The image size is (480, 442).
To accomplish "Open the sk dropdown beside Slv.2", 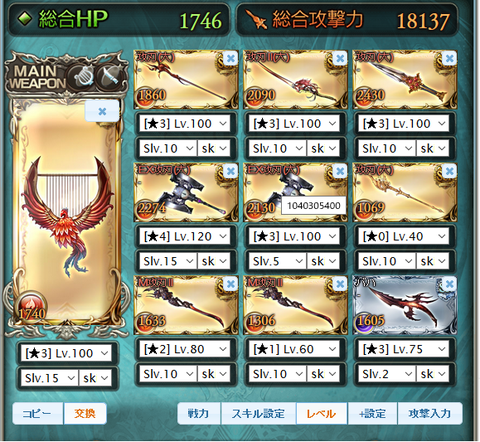I will pyautogui.click(x=433, y=374).
